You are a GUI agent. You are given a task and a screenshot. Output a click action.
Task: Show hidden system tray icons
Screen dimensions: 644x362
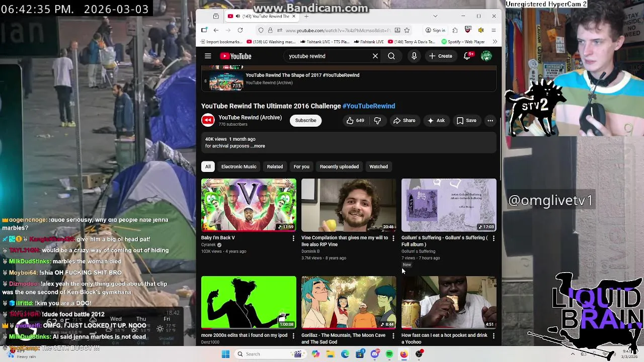(x=573, y=354)
